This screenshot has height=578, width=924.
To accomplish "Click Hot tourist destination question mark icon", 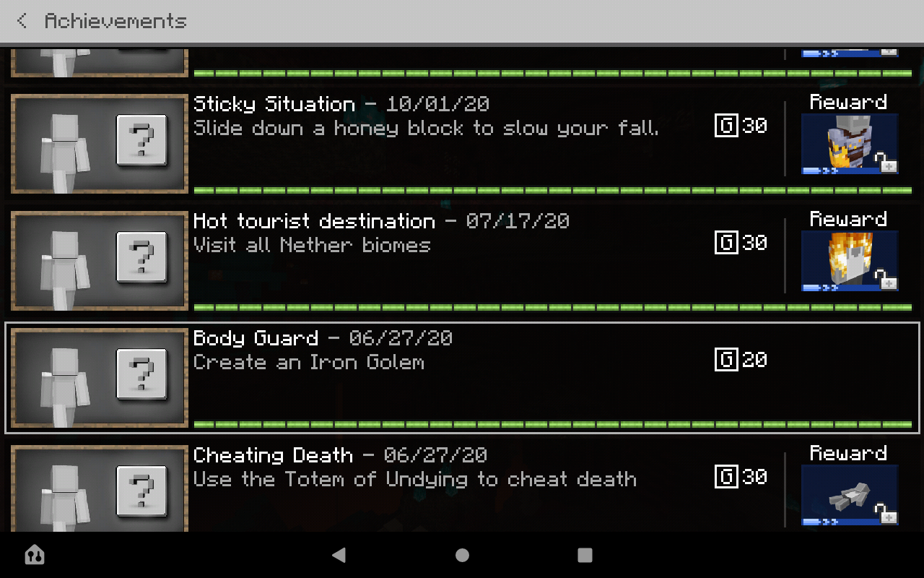I will [141, 257].
